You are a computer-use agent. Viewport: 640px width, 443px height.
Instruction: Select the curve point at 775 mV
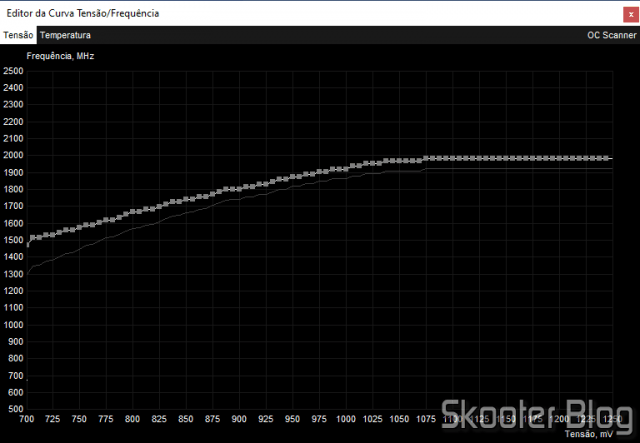[x=106, y=220]
